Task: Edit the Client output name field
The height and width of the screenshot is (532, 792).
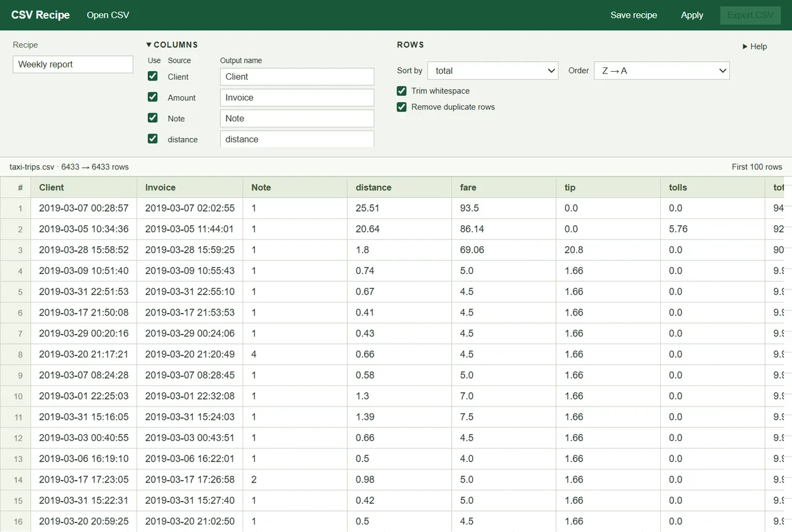Action: coord(297,77)
